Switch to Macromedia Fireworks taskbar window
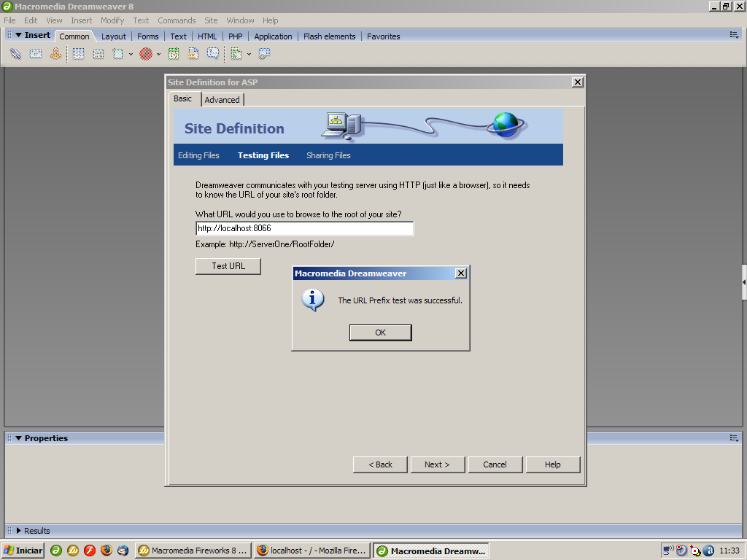The height and width of the screenshot is (560, 747). click(193, 551)
